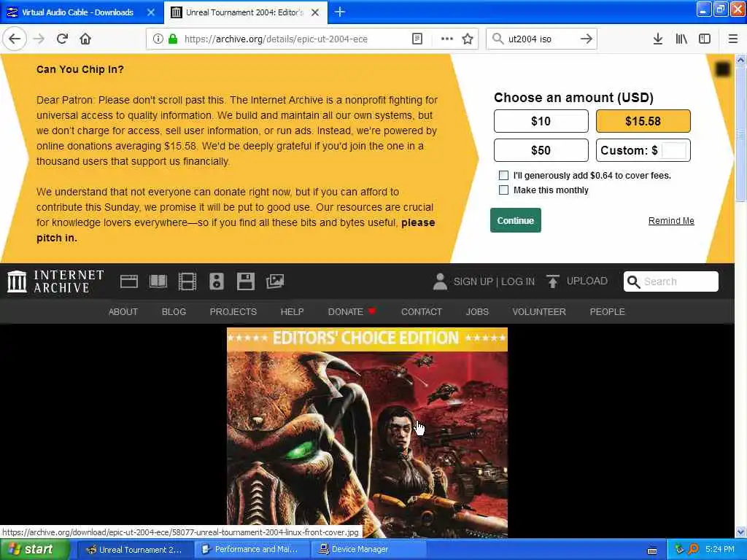Open the PROJECTS menu item
Screen dimensions: 747x560
[233, 311]
